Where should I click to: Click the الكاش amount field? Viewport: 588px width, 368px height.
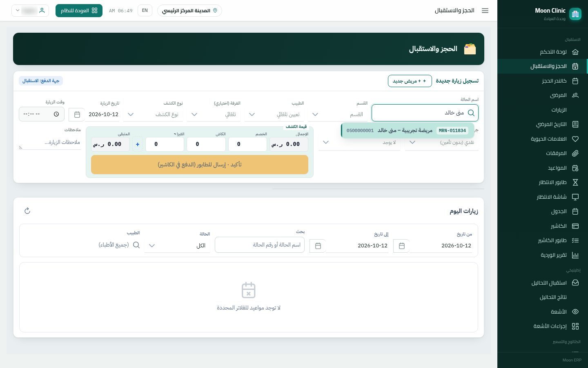206,144
